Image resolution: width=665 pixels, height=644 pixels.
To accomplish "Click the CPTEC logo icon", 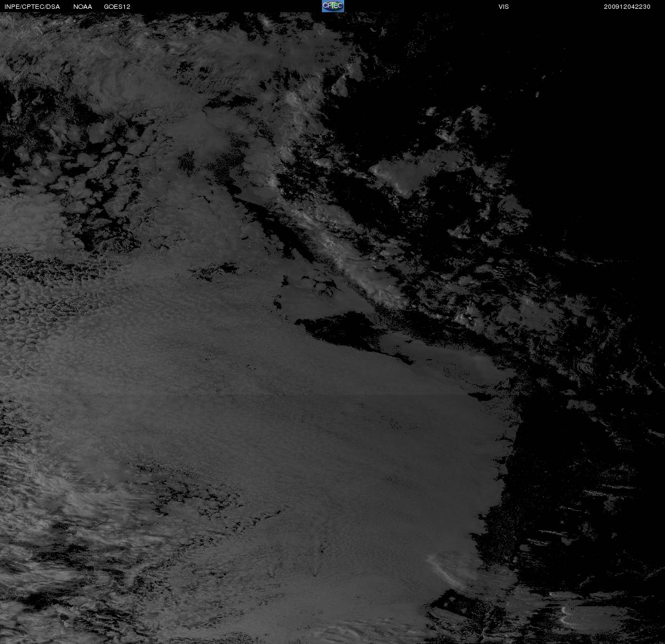I will [x=333, y=6].
